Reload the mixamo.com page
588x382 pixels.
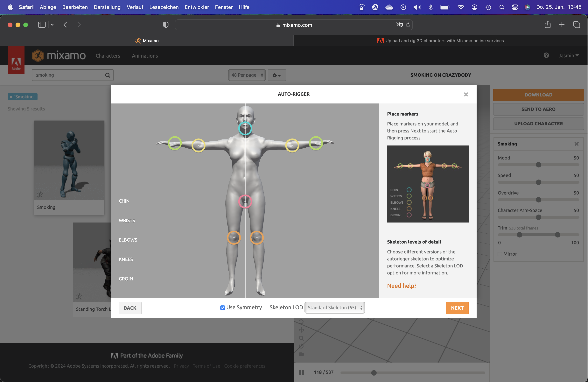tap(408, 25)
